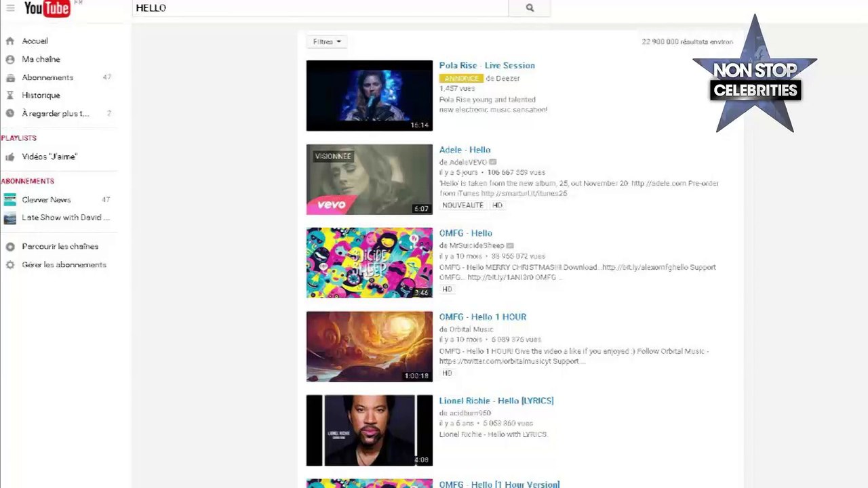868x488 pixels.
Task: Open À regarder plus tard list
Action: click(x=56, y=114)
